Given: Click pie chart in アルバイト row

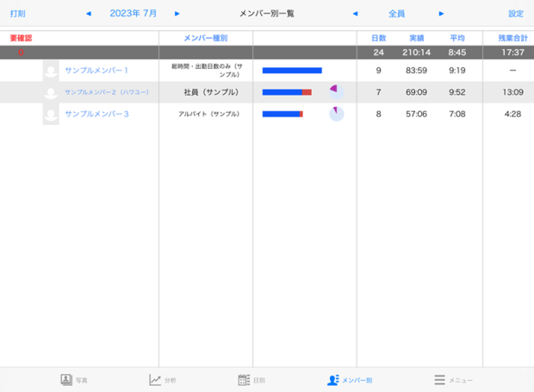Looking at the screenshot, I should coord(336,114).
